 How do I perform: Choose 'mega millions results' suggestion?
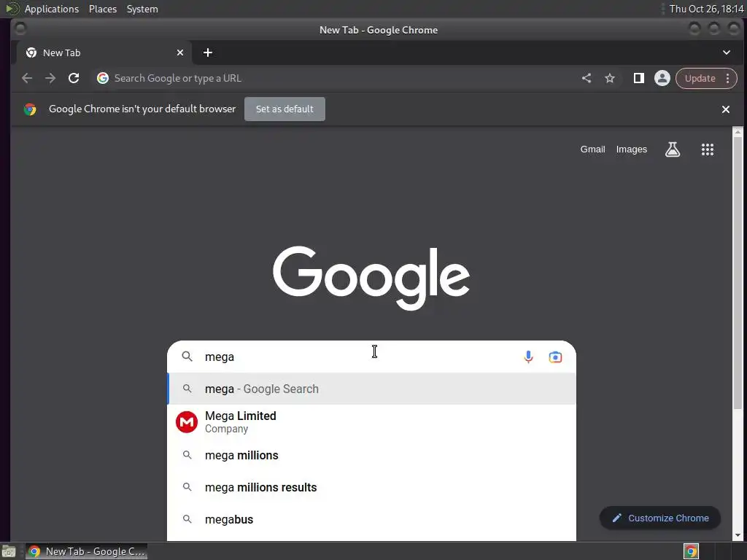371,487
